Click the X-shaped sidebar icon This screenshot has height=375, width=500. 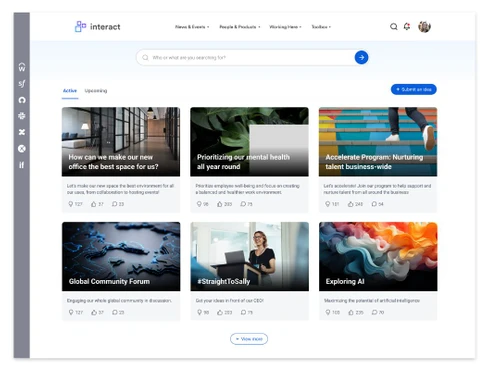point(22,132)
